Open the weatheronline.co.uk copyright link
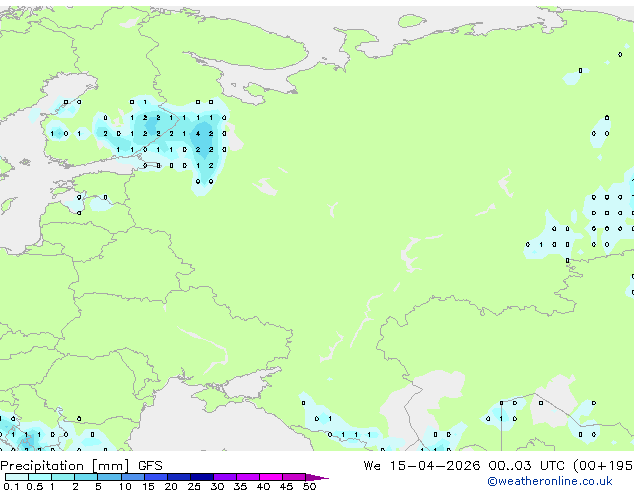 [549, 481]
